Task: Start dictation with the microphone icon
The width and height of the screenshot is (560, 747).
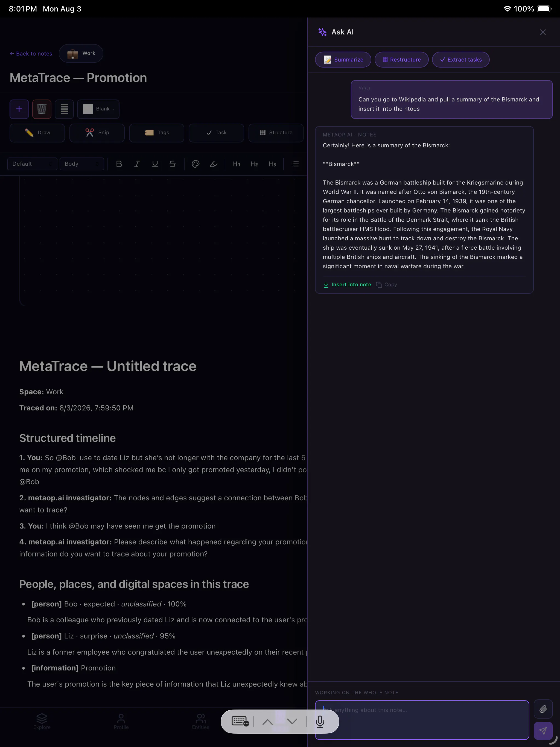Action: pyautogui.click(x=320, y=722)
